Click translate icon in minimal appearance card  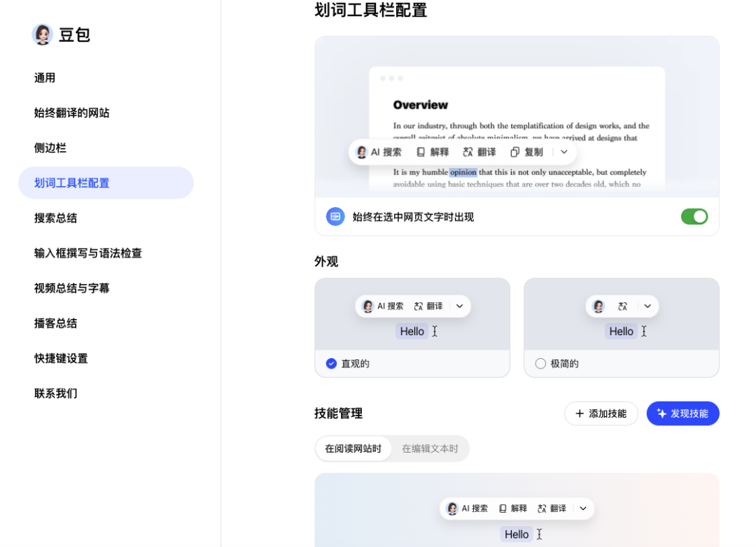pyautogui.click(x=623, y=306)
